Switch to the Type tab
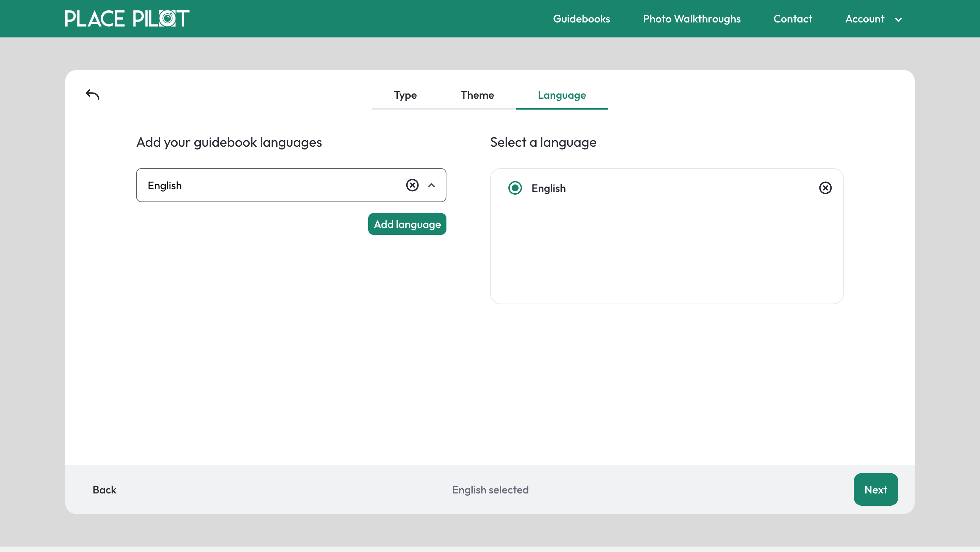Viewport: 980px width, 552px height. click(x=405, y=95)
